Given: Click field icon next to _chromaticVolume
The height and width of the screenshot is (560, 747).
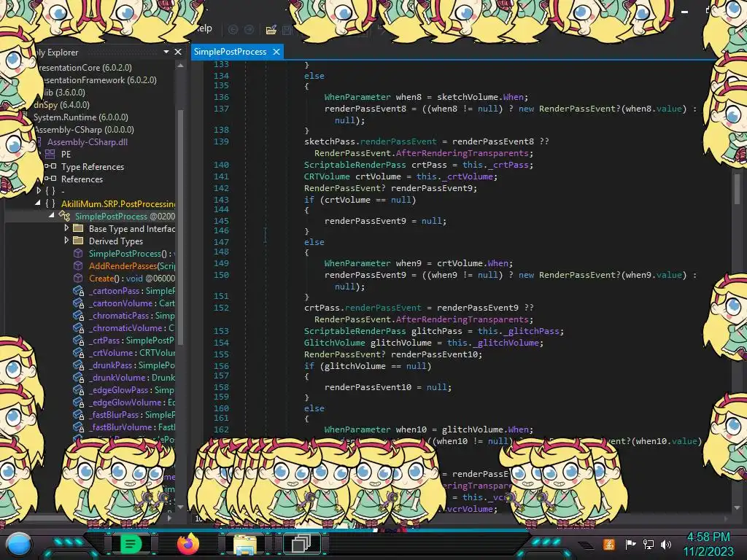Looking at the screenshot, I should click(x=78, y=327).
